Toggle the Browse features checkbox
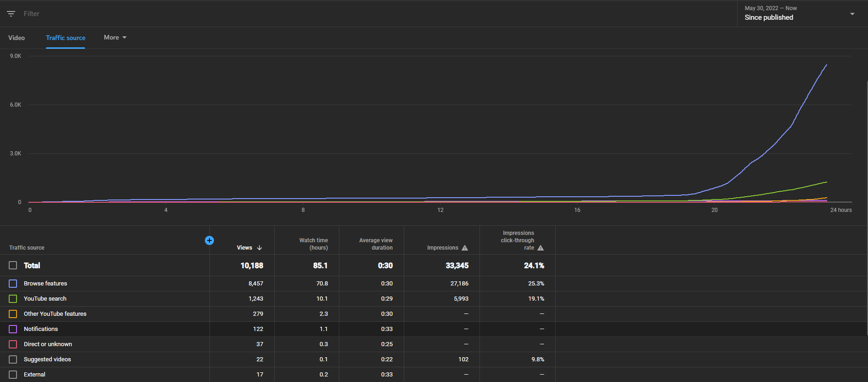Image resolution: width=868 pixels, height=382 pixels. tap(13, 284)
